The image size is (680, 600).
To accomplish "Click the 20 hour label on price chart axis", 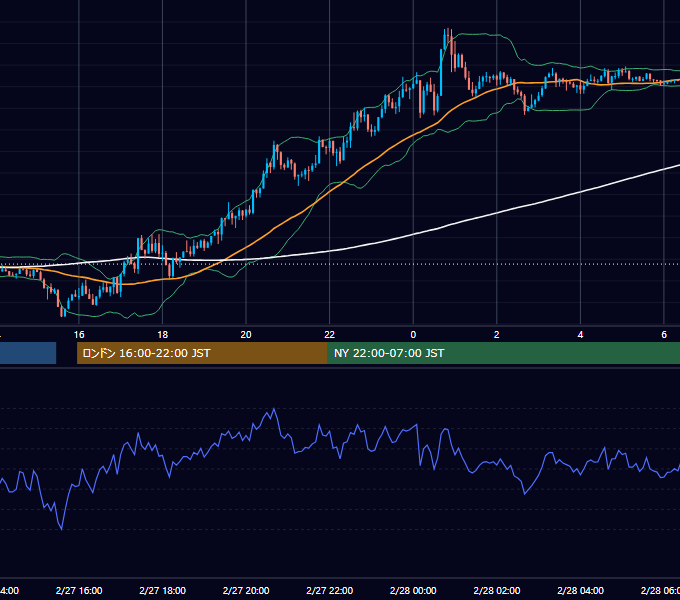I will click(x=246, y=335).
